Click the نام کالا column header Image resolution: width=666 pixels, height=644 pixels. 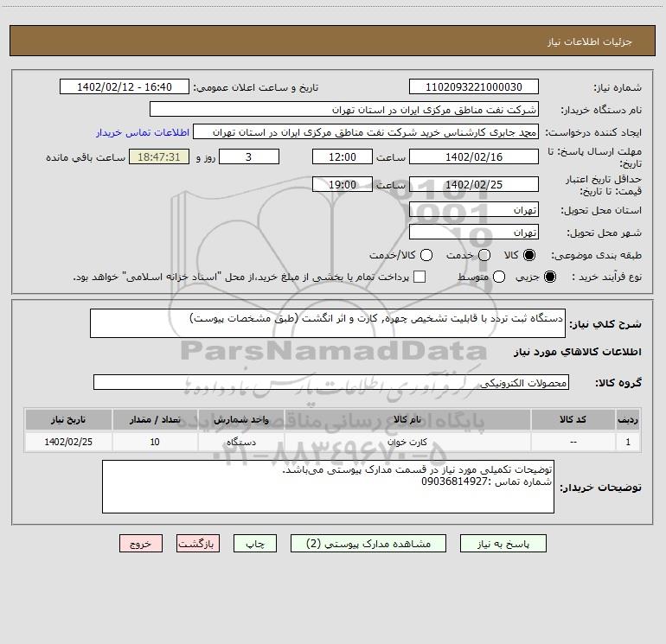407,420
